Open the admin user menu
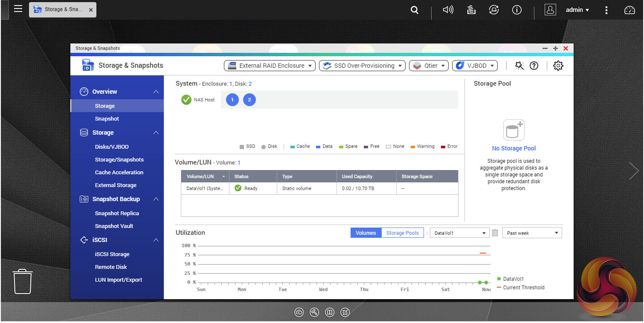Image resolution: width=644 pixels, height=323 pixels. coord(577,10)
